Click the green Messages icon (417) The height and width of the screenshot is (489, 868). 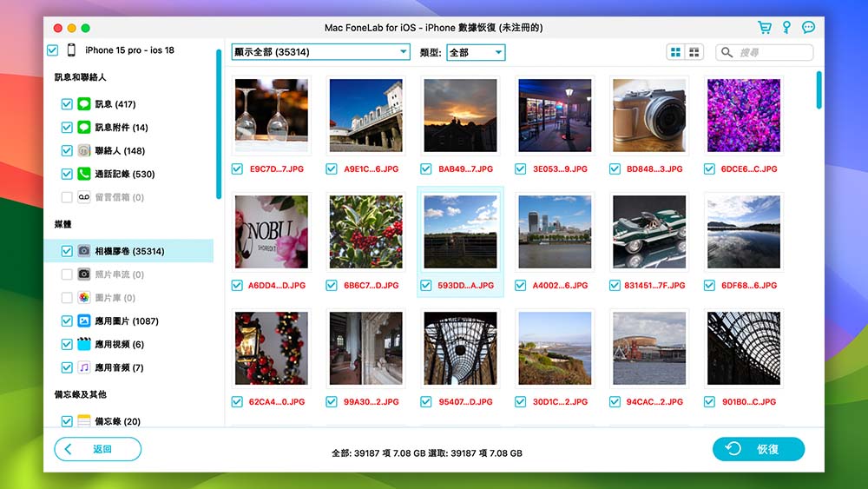click(x=84, y=103)
